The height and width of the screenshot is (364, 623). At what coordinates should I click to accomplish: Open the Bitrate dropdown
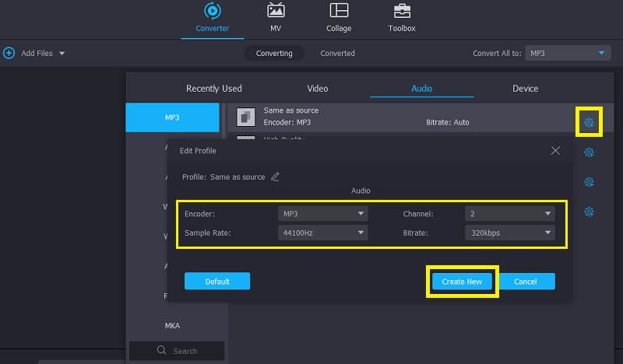click(510, 233)
